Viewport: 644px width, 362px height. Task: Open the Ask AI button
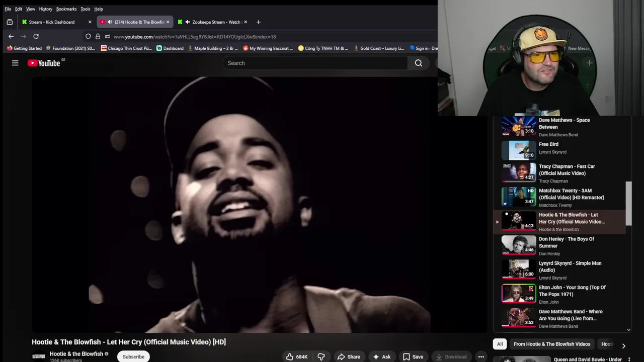[x=381, y=356]
